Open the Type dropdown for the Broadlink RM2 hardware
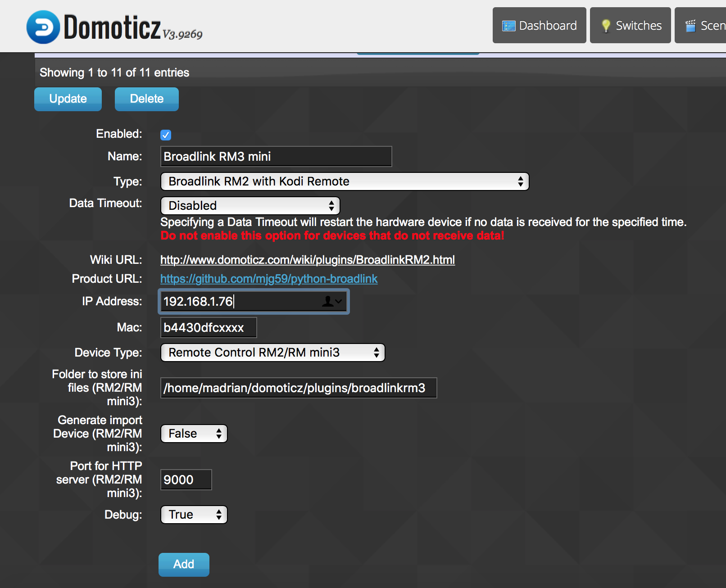 (345, 181)
